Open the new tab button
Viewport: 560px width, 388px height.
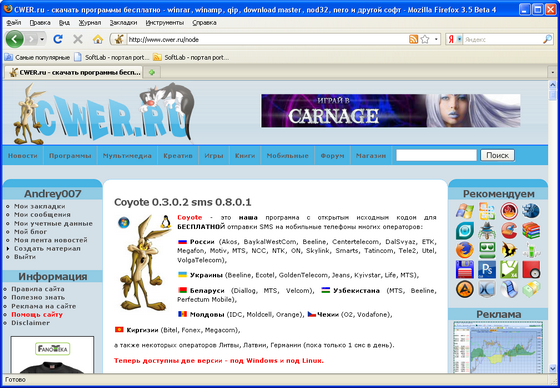(x=152, y=73)
